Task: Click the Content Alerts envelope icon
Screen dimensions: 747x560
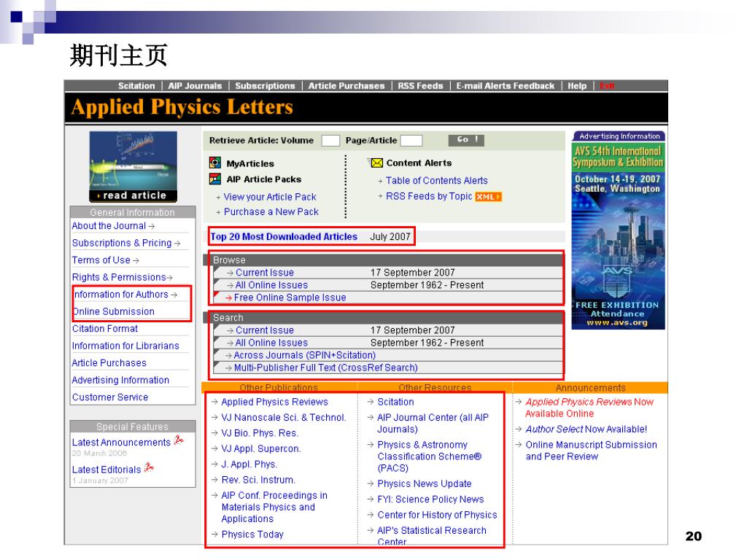Action: click(x=376, y=163)
